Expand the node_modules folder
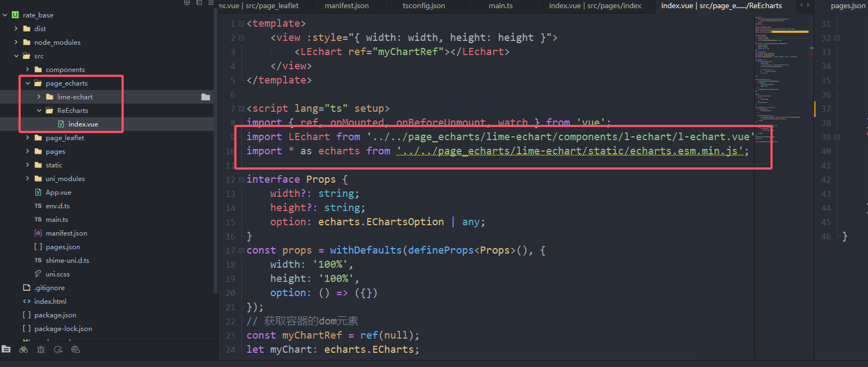The width and height of the screenshot is (868, 367). pos(16,43)
